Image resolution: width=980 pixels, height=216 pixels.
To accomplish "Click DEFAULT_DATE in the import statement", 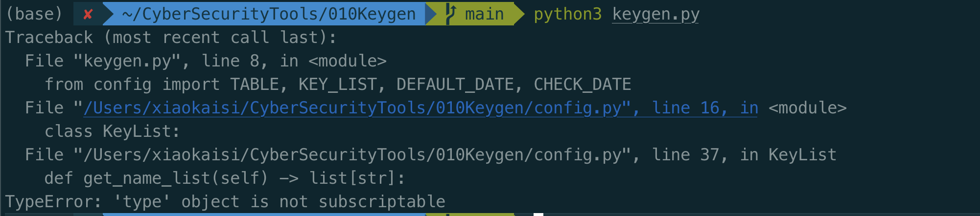I will [x=455, y=85].
